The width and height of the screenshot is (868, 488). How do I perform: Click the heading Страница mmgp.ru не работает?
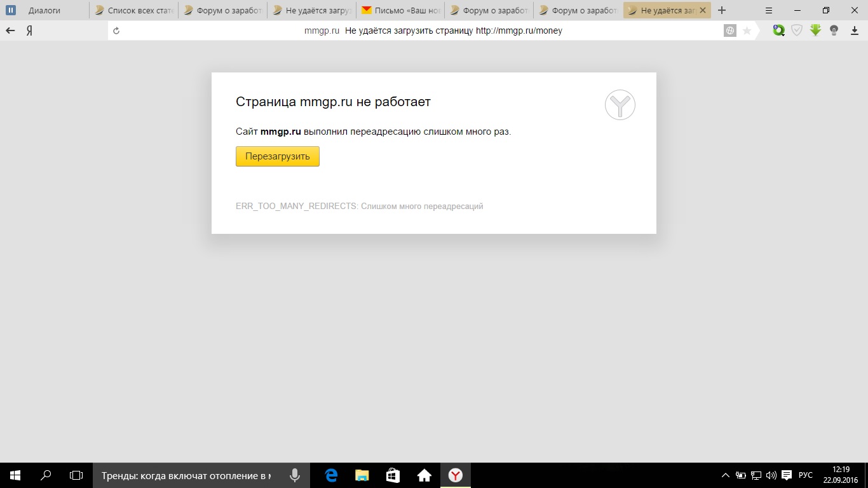[334, 102]
